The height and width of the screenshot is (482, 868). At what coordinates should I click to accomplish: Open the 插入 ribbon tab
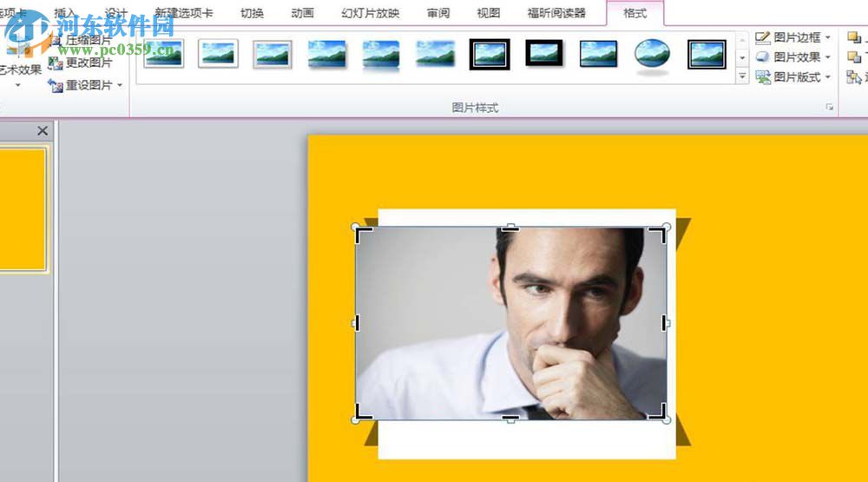tap(65, 13)
